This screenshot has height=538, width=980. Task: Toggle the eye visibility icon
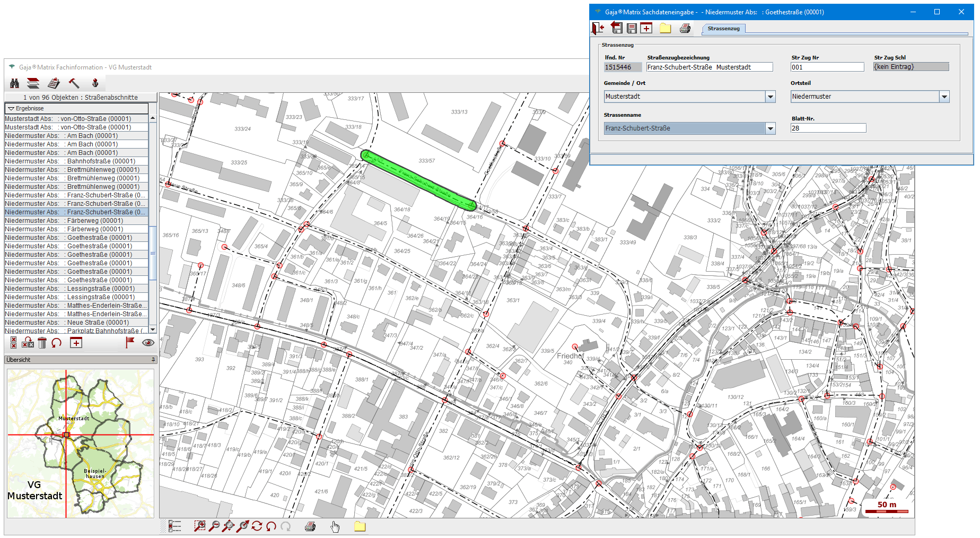[x=148, y=343]
